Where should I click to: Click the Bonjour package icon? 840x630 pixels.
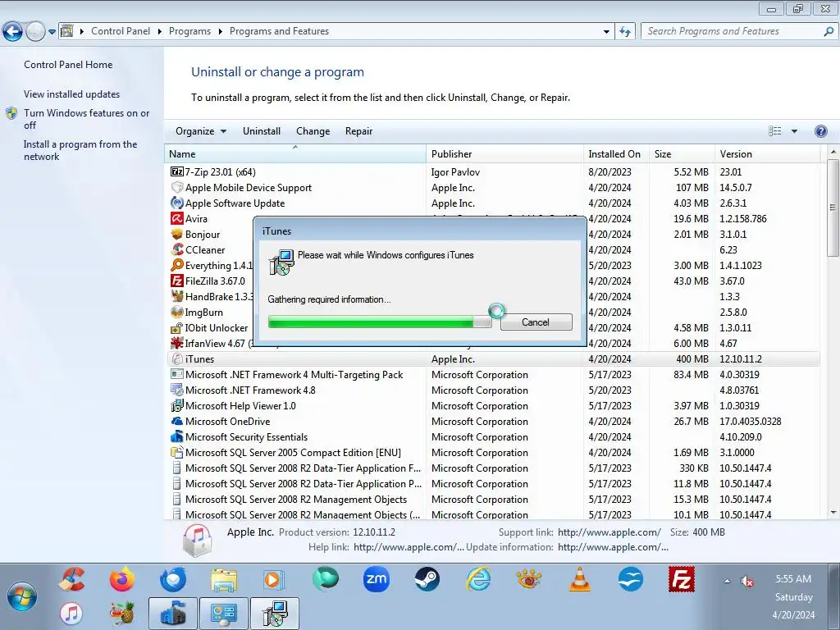pyautogui.click(x=177, y=234)
